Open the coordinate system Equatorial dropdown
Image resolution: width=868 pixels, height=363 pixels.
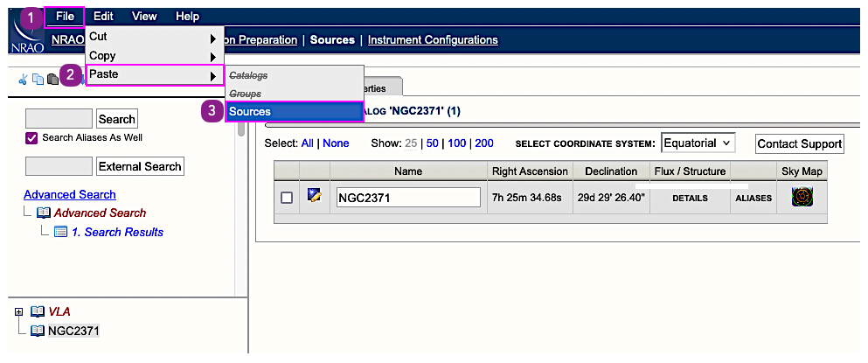coord(698,143)
